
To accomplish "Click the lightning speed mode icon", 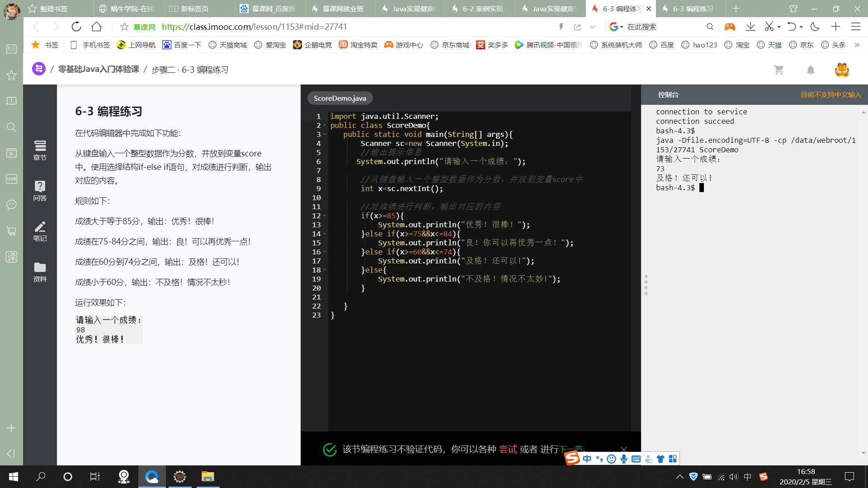I will (x=561, y=27).
